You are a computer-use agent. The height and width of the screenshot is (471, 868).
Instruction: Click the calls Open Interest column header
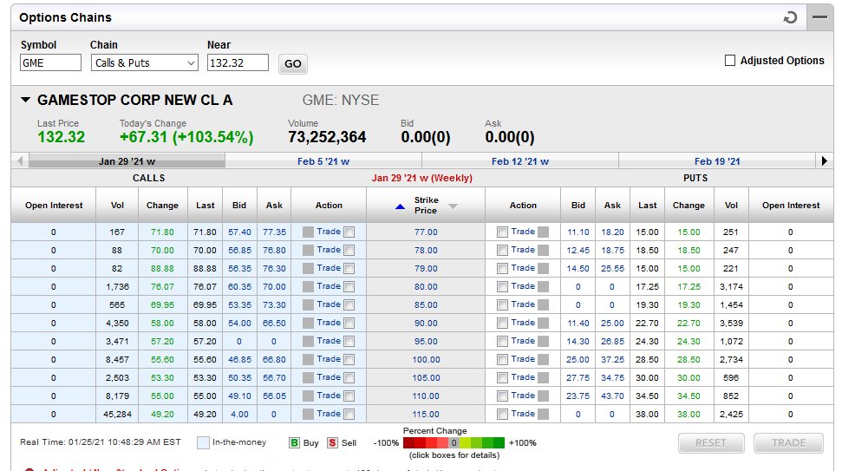(x=54, y=206)
